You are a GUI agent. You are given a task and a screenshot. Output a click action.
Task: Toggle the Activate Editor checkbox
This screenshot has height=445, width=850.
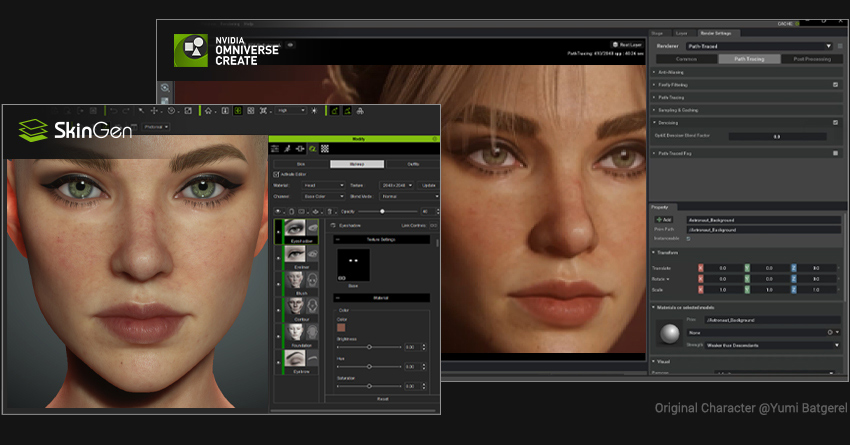276,174
